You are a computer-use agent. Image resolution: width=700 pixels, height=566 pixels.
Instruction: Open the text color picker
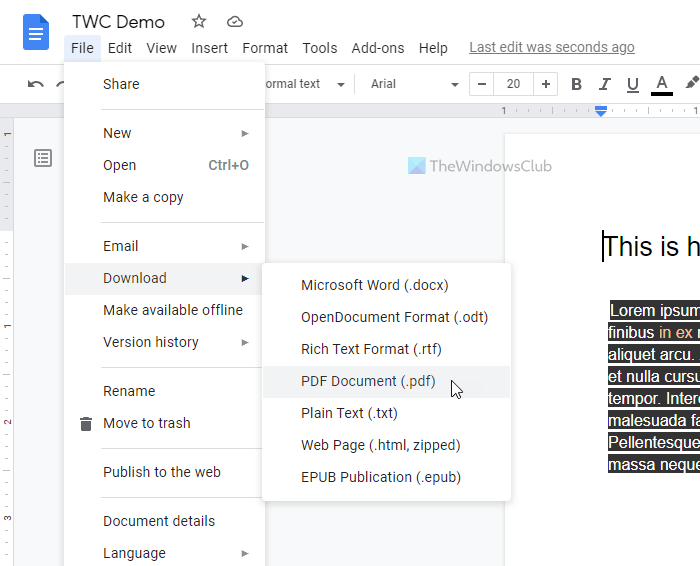coord(662,84)
